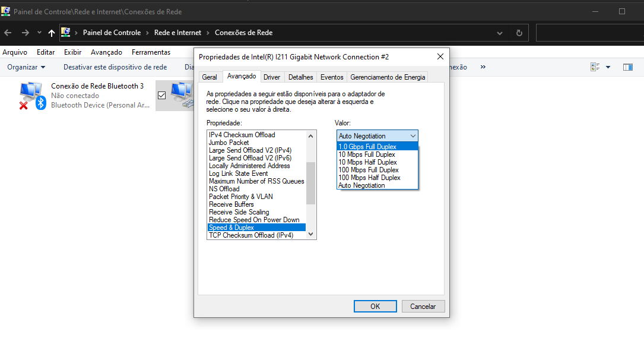Open the Editar menu
Screen dimensions: 644x363
pos(46,52)
